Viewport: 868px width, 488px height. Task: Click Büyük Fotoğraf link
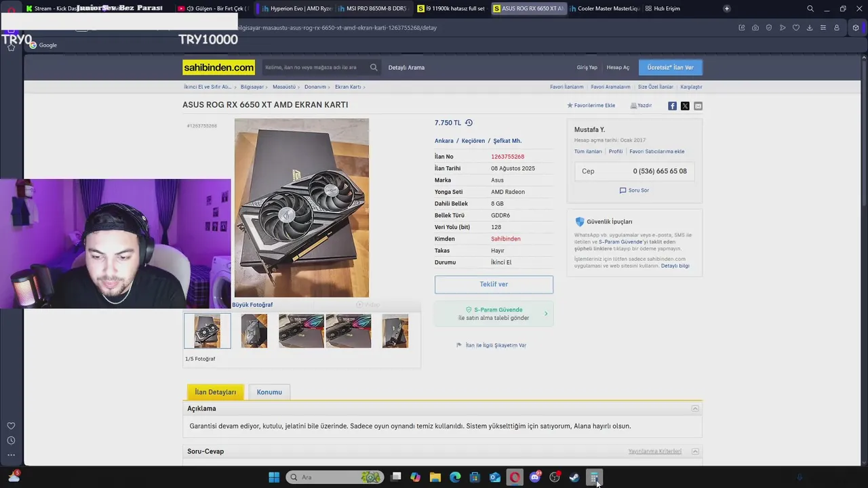pos(252,305)
